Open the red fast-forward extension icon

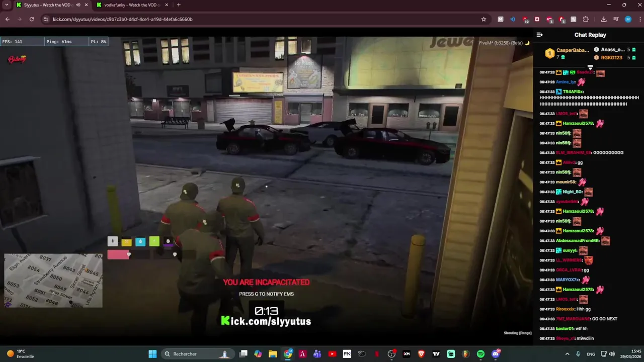pos(537,19)
